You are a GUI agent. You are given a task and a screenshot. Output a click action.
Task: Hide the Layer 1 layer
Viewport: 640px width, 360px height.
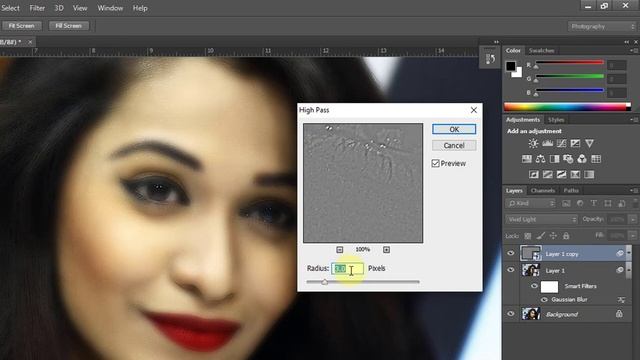[511, 270]
